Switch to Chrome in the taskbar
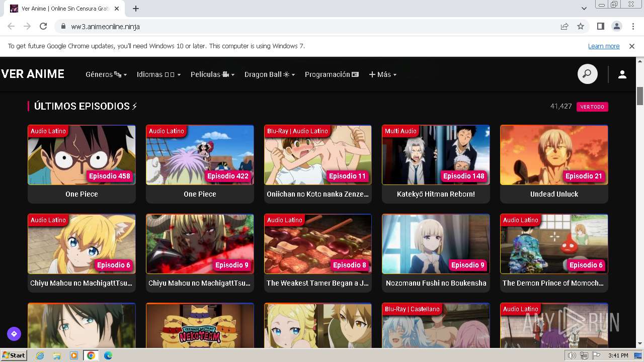644x362 pixels. tap(91, 355)
